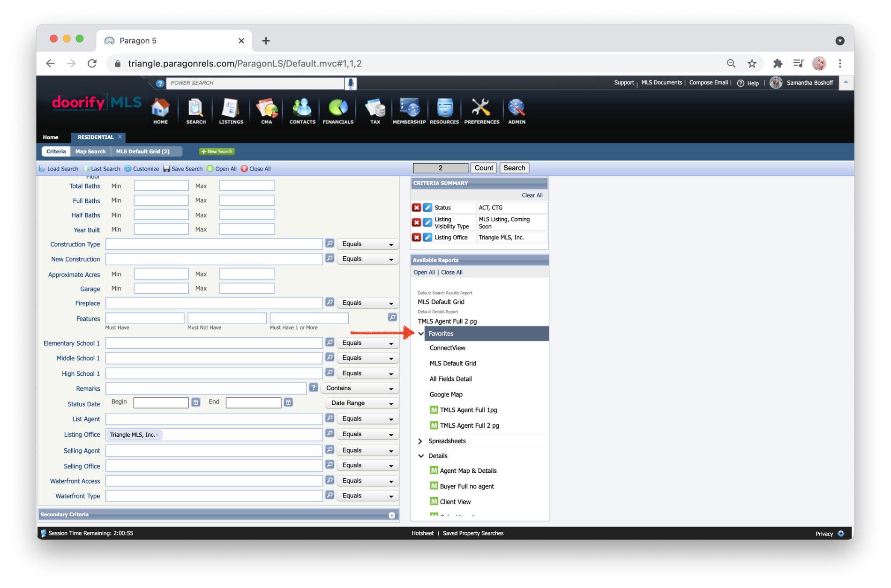This screenshot has height=588, width=891.
Task: Open the Admin module icon
Action: (x=517, y=111)
